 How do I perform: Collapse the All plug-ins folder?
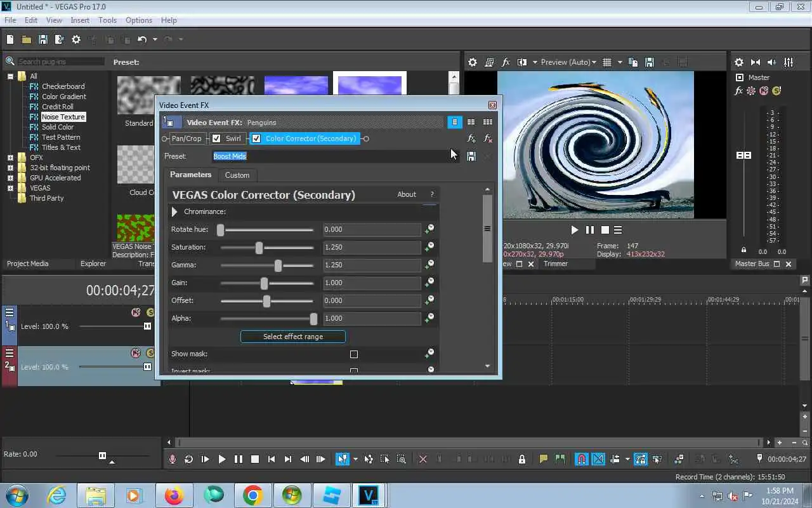coord(10,76)
